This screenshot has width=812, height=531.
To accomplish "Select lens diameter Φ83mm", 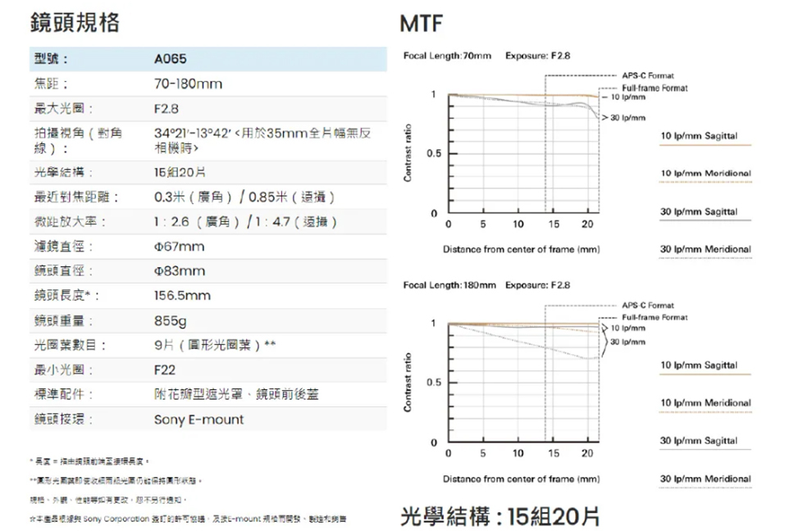I will click(180, 271).
